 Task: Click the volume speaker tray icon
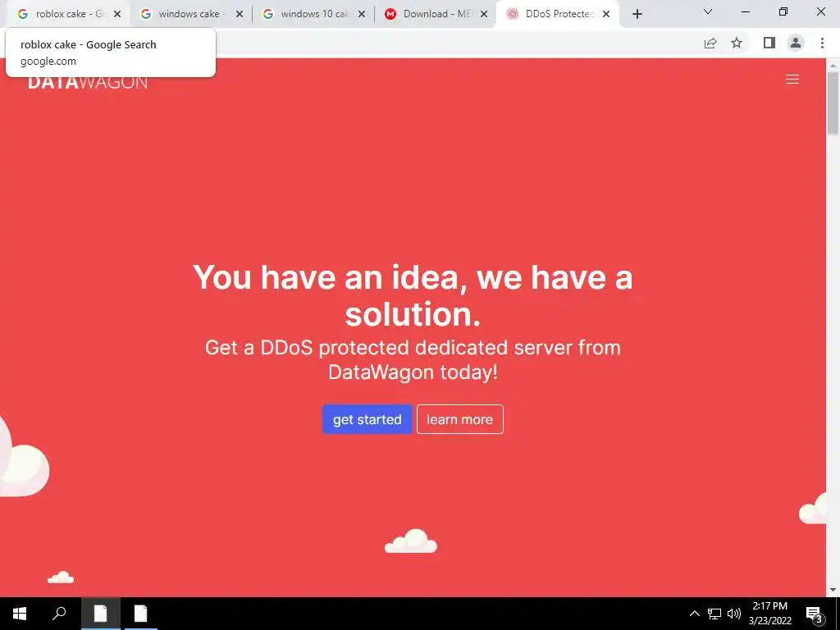(733, 614)
